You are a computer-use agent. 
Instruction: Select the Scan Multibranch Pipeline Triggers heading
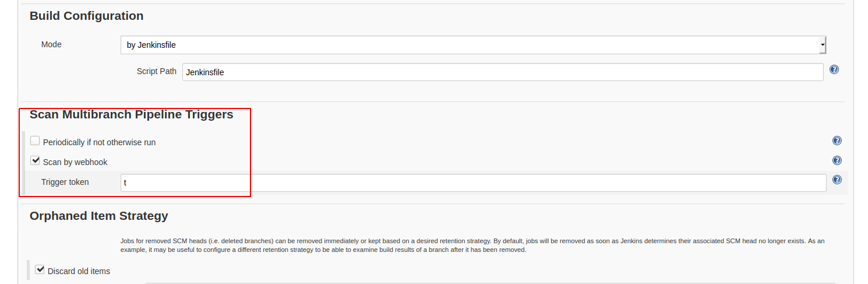[x=132, y=114]
